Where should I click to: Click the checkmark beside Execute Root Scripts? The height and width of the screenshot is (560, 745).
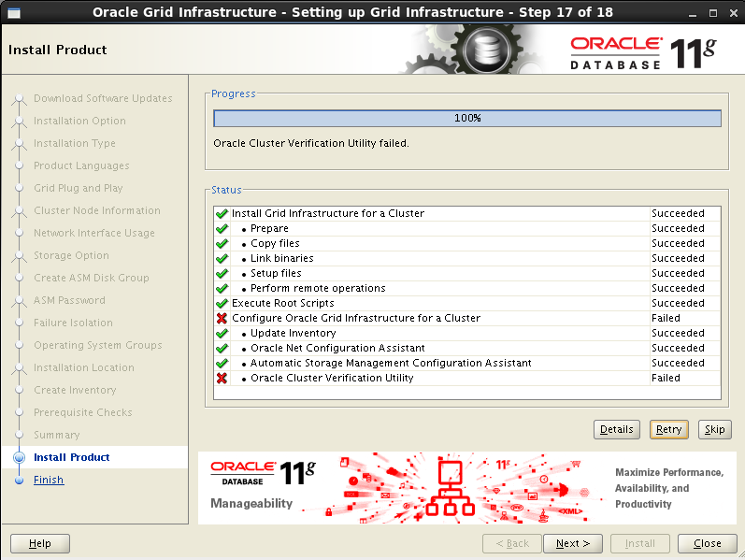point(222,303)
